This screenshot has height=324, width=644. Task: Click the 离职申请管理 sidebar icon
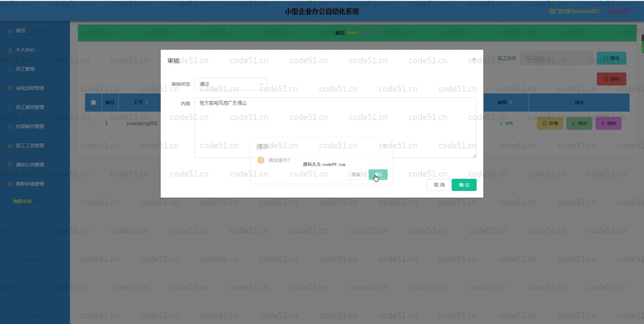click(x=10, y=184)
